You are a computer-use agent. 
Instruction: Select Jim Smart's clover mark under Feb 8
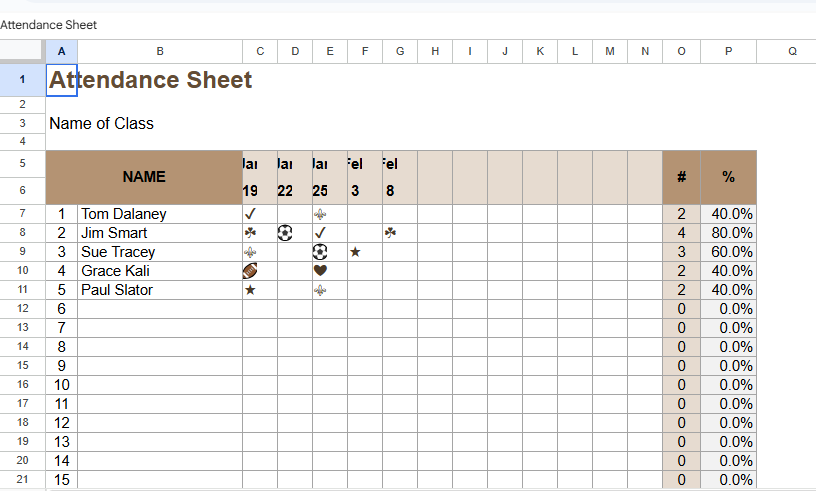point(390,233)
